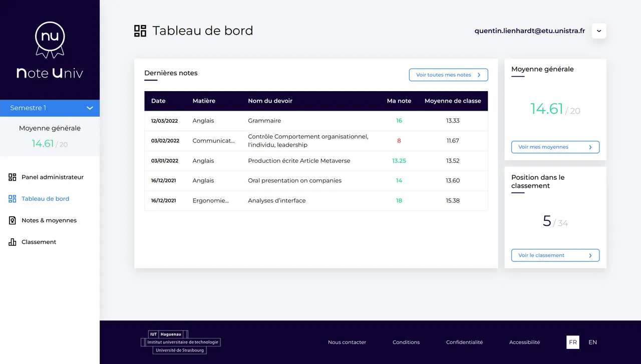Viewport: 641px width, 364px height.
Task: Click class average 13.33
Action: tap(453, 121)
